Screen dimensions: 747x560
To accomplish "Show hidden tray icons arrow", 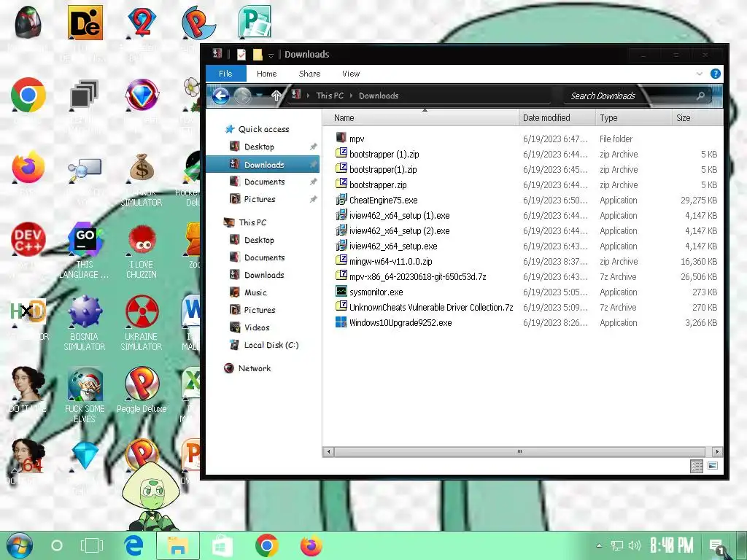I will pos(599,545).
